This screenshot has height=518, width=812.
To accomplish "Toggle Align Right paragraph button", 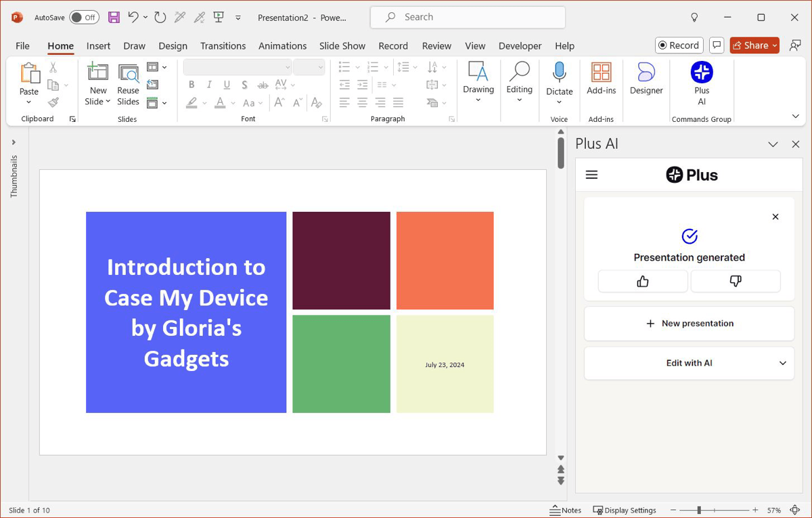I will pyautogui.click(x=380, y=103).
